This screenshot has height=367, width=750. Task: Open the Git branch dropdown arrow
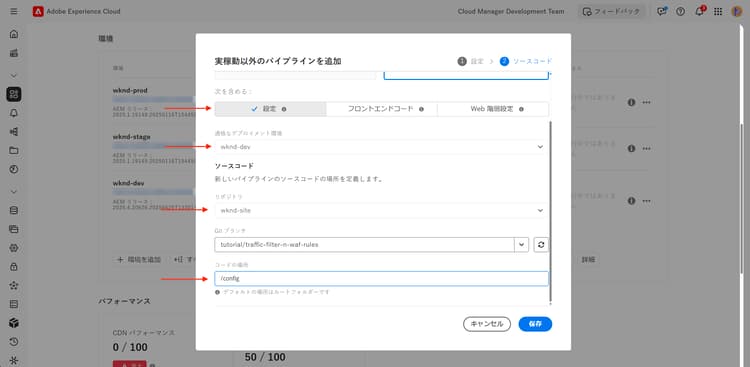[x=521, y=245]
